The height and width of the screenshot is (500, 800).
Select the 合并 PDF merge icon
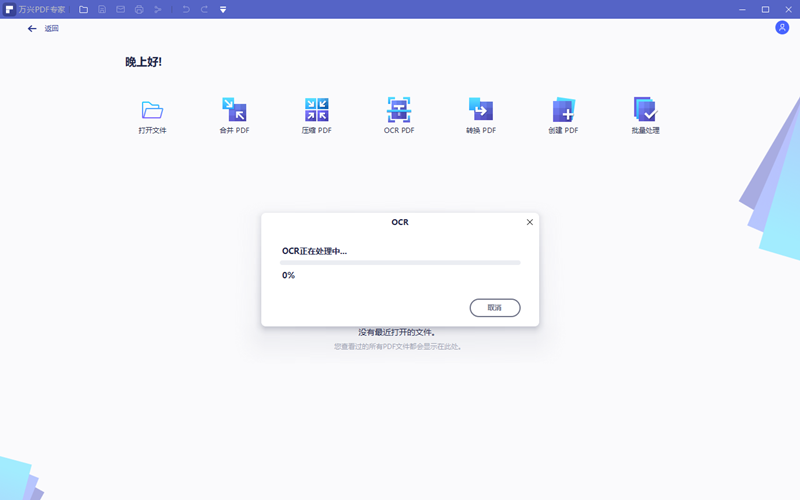tap(234, 110)
